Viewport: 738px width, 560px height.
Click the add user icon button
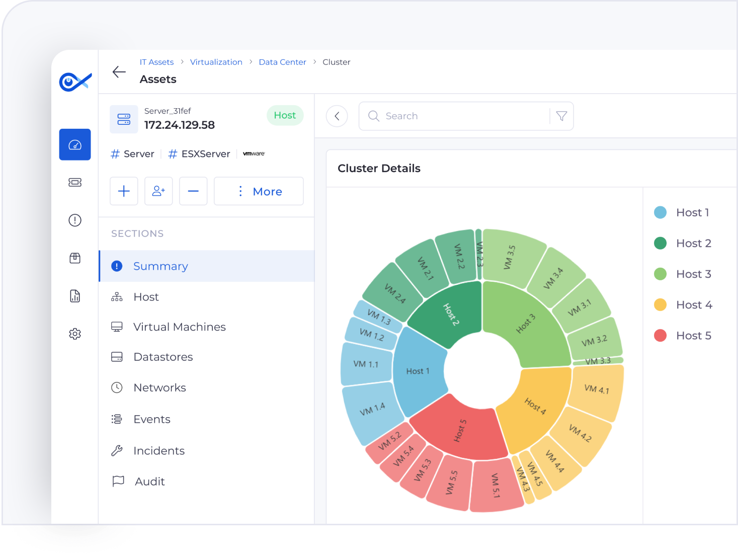click(158, 191)
